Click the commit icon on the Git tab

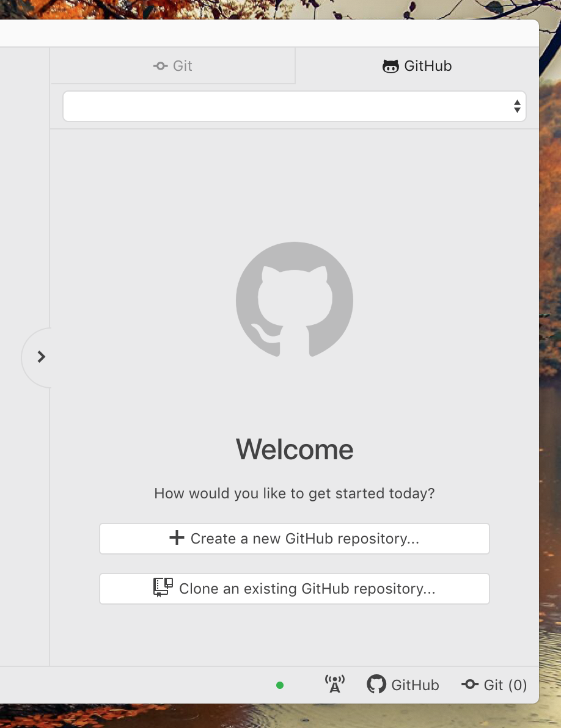tap(161, 66)
